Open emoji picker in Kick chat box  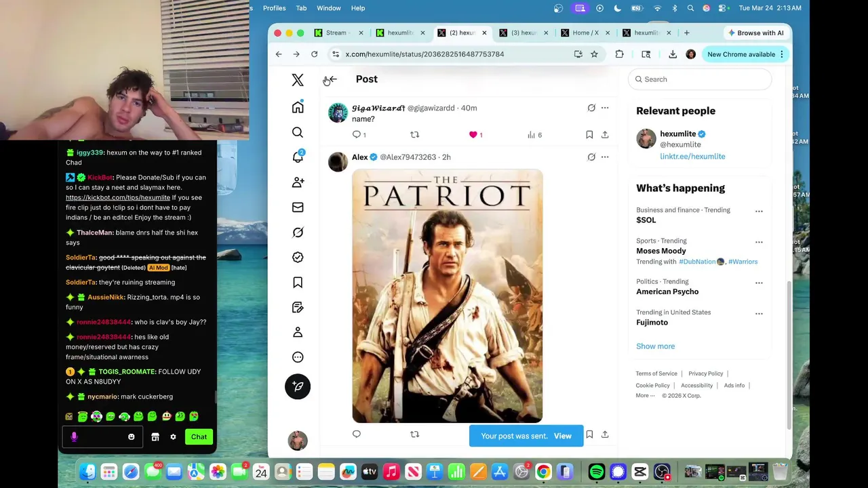coord(132,437)
